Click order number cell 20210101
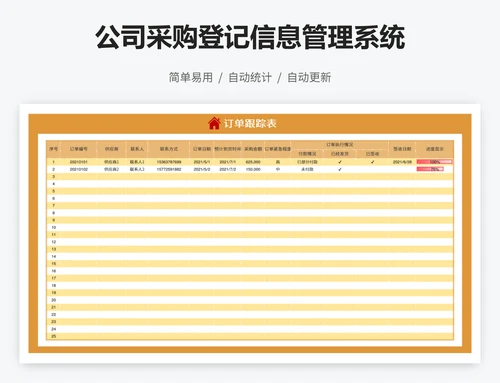 coord(79,162)
